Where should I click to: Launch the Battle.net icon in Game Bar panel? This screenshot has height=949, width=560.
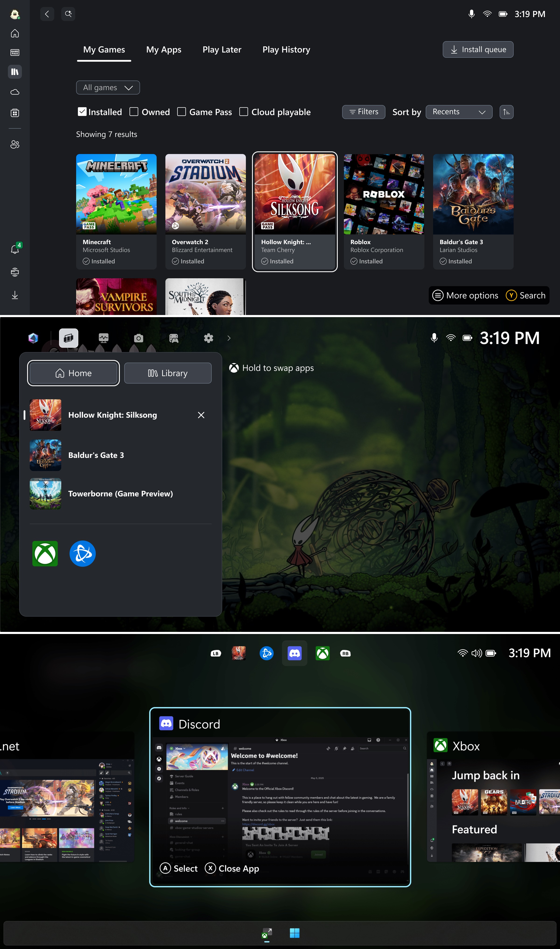pyautogui.click(x=83, y=553)
